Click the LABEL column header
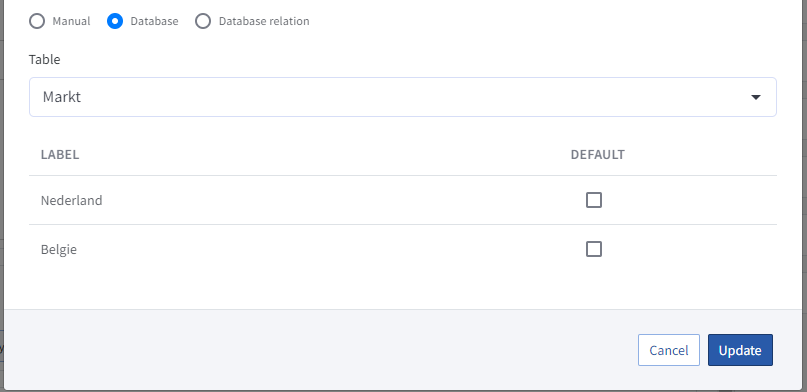 point(60,155)
